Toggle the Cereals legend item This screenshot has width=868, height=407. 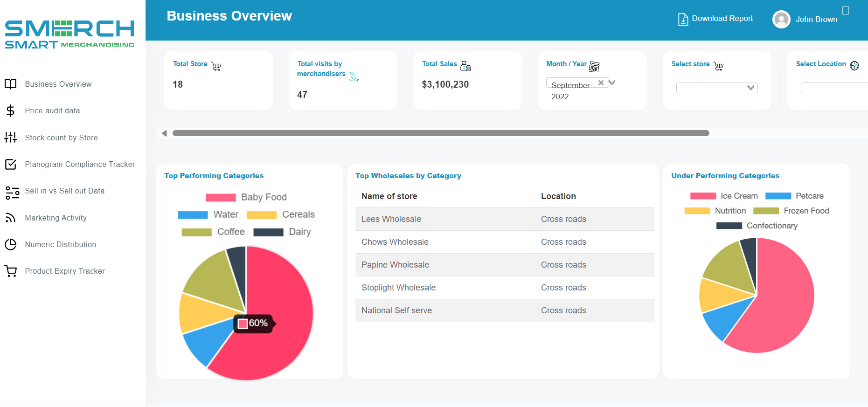click(281, 214)
